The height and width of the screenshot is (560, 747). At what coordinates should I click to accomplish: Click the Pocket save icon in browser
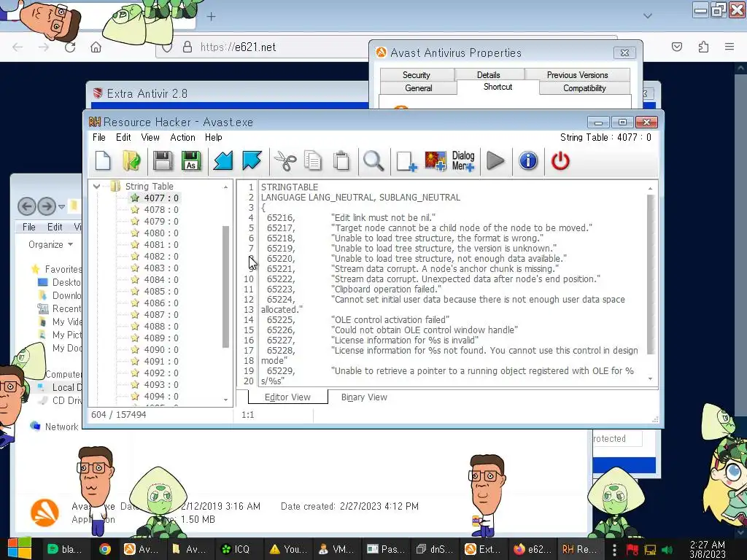(x=677, y=47)
